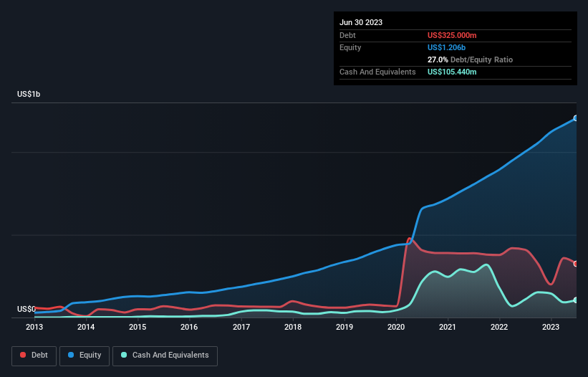Viewport: 588px width, 377px height.
Task: Click the US$1.206b equity value
Action: [446, 47]
